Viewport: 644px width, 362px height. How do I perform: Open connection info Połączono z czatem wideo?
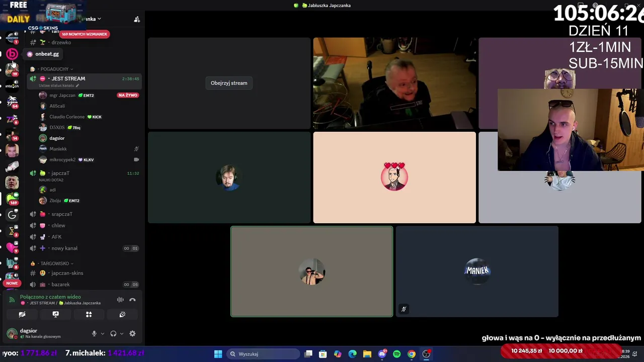pyautogui.click(x=50, y=297)
